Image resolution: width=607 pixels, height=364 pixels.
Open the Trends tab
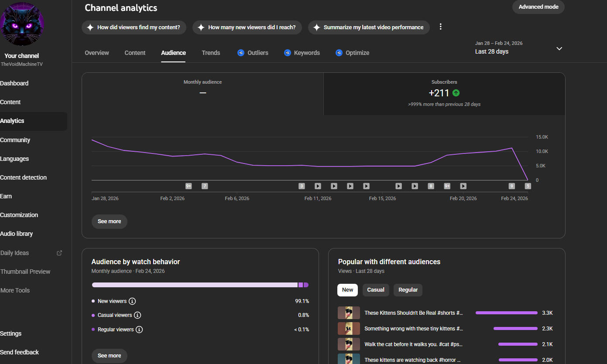click(211, 53)
